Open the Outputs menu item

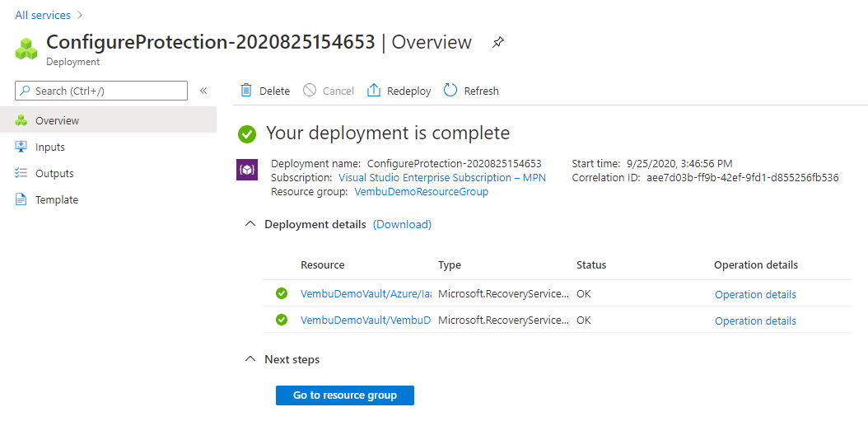click(x=108, y=173)
